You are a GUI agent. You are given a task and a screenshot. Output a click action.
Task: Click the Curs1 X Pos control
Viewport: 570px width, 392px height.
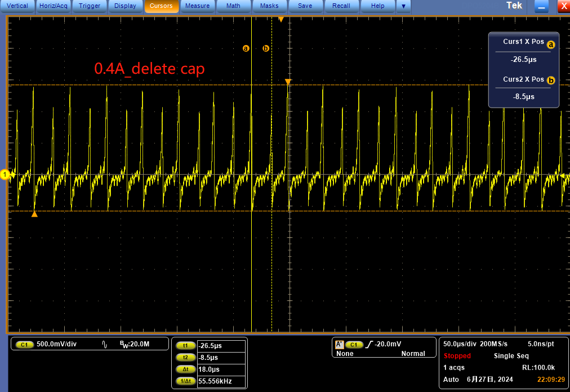[523, 42]
